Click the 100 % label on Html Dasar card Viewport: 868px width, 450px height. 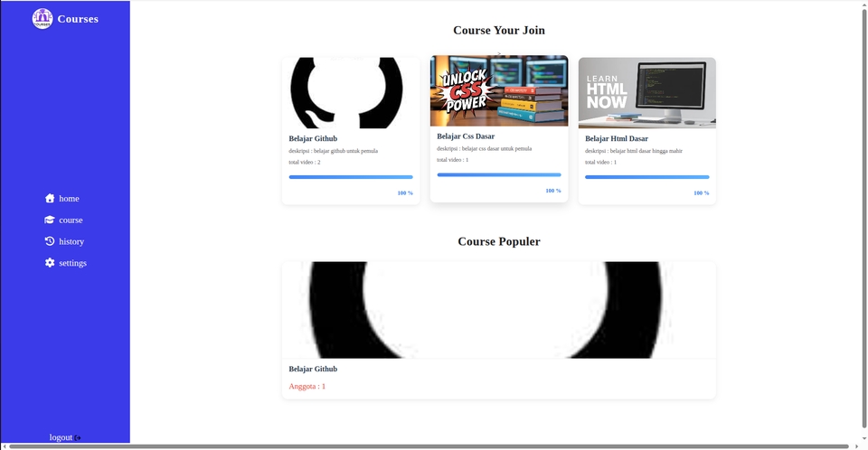point(702,193)
